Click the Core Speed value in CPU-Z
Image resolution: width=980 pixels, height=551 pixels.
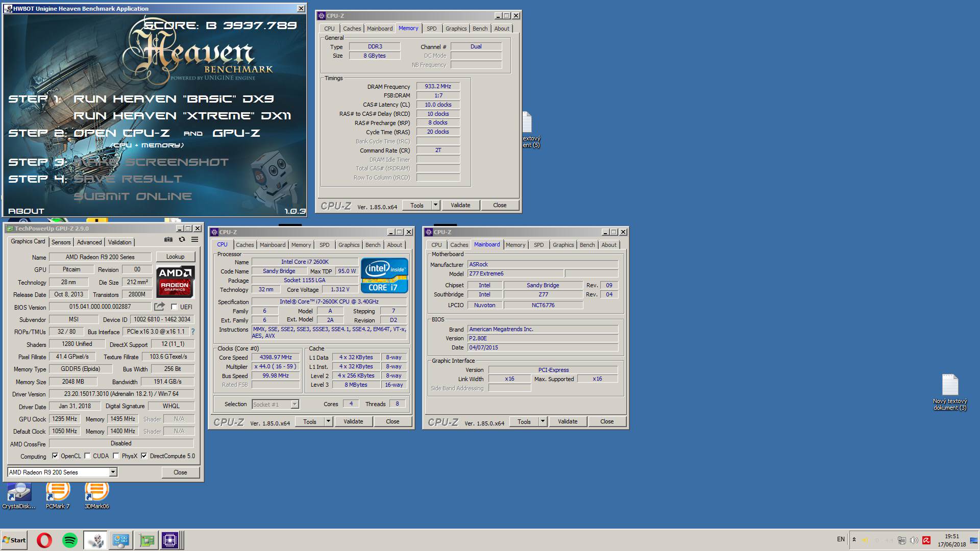tap(276, 357)
